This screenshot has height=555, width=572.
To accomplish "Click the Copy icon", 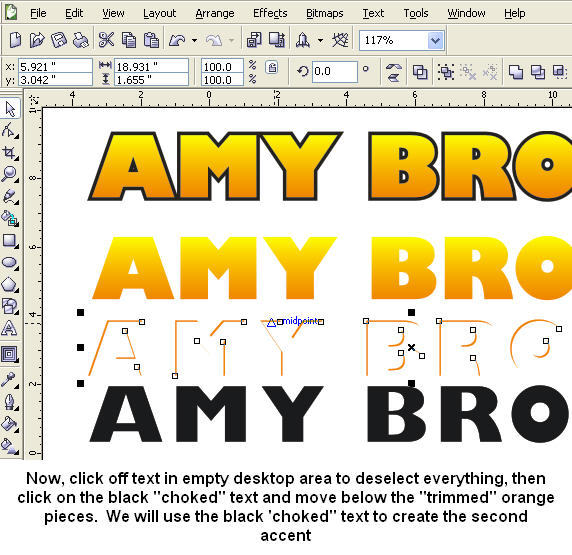I will [x=129, y=40].
